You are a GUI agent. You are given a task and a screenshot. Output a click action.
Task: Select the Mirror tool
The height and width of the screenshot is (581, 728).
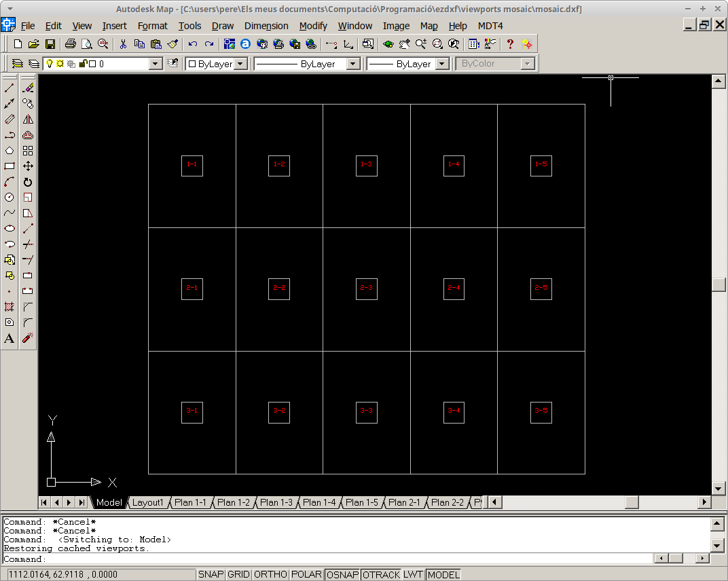[28, 119]
